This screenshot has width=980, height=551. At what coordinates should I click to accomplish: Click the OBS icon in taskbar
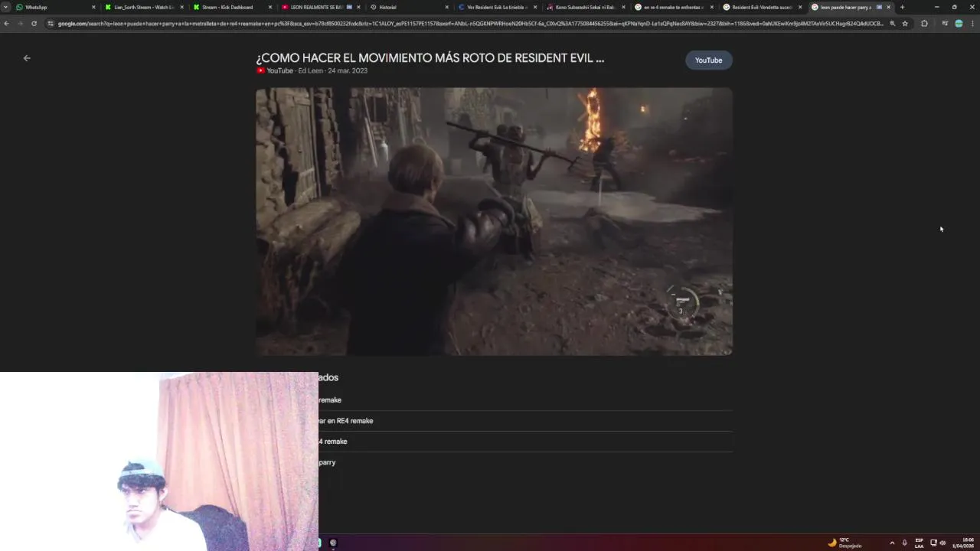click(333, 543)
